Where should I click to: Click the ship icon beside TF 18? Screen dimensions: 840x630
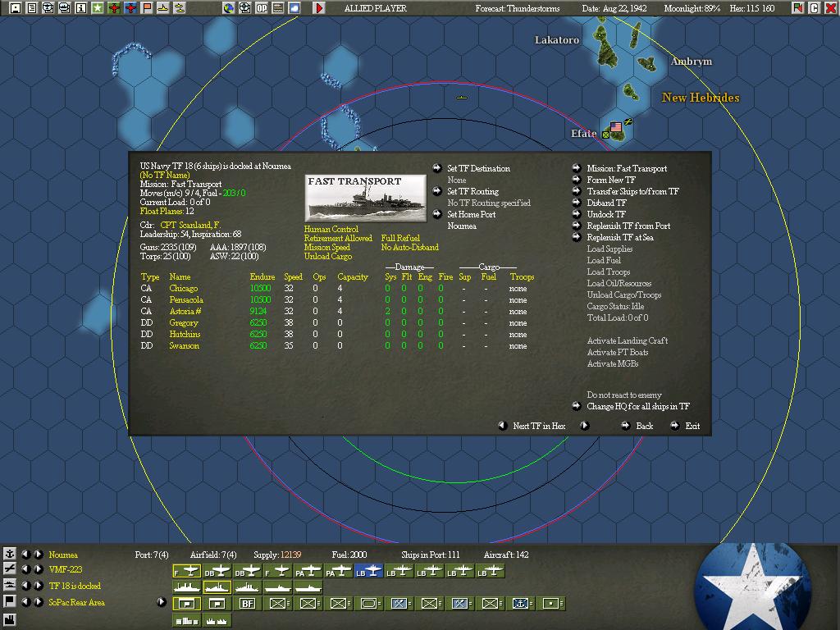coord(10,585)
